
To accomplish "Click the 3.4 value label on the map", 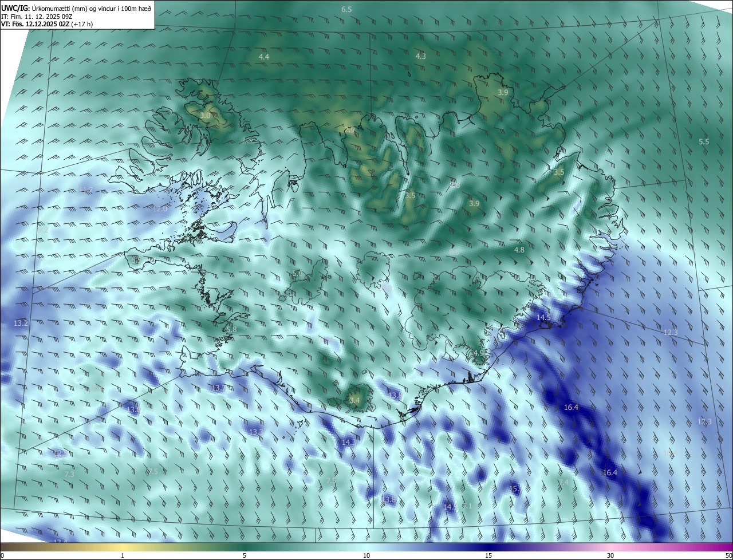I will [354, 400].
